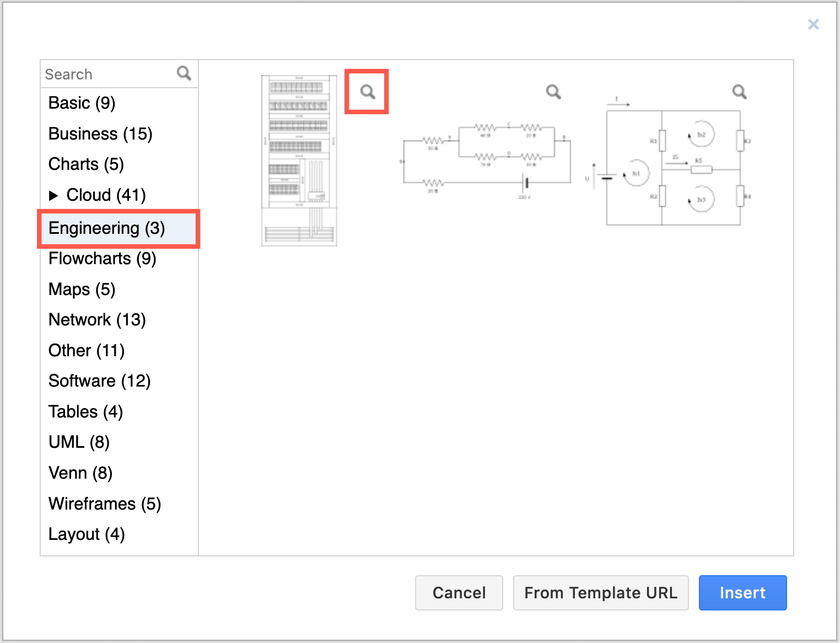Click the search magnifier in the search bar
The image size is (840, 643).
point(184,72)
